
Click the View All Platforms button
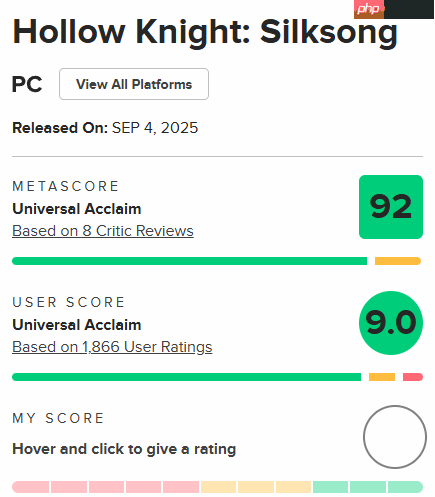[x=134, y=84]
